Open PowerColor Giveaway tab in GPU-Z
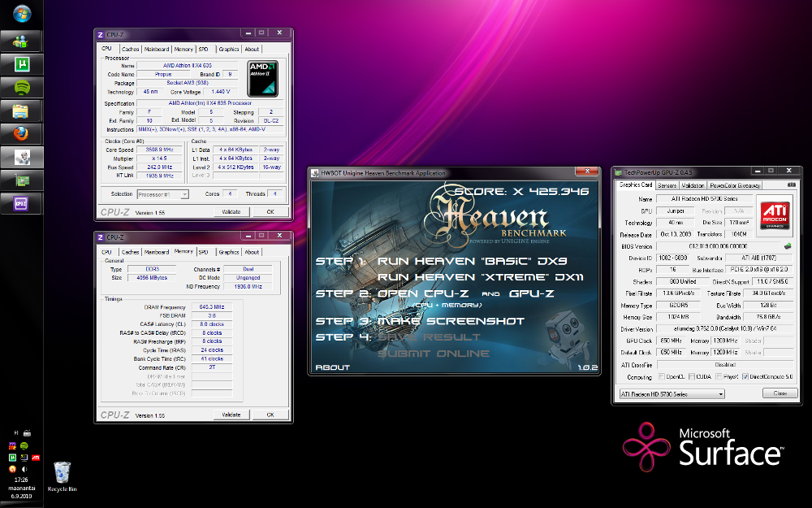This screenshot has width=812, height=508. [x=734, y=185]
